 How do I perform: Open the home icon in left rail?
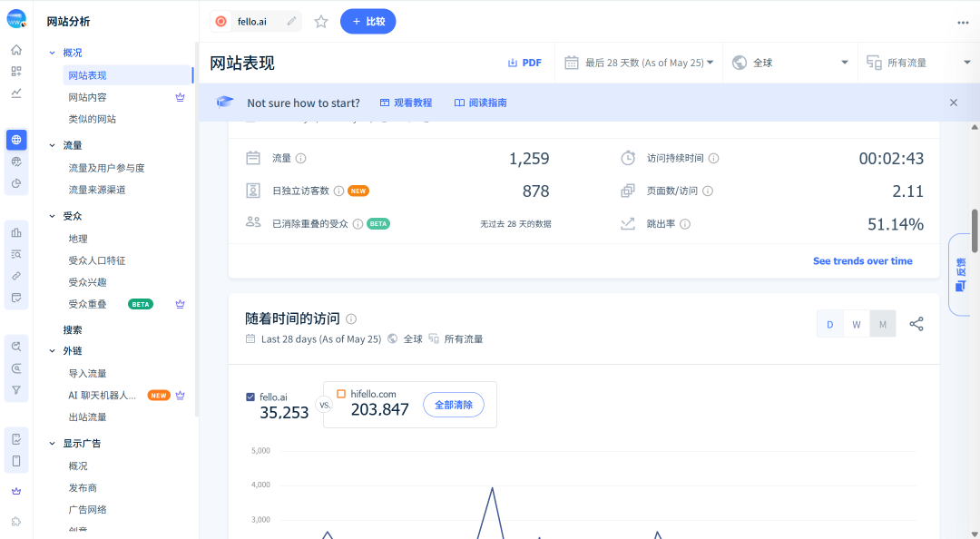(x=16, y=50)
